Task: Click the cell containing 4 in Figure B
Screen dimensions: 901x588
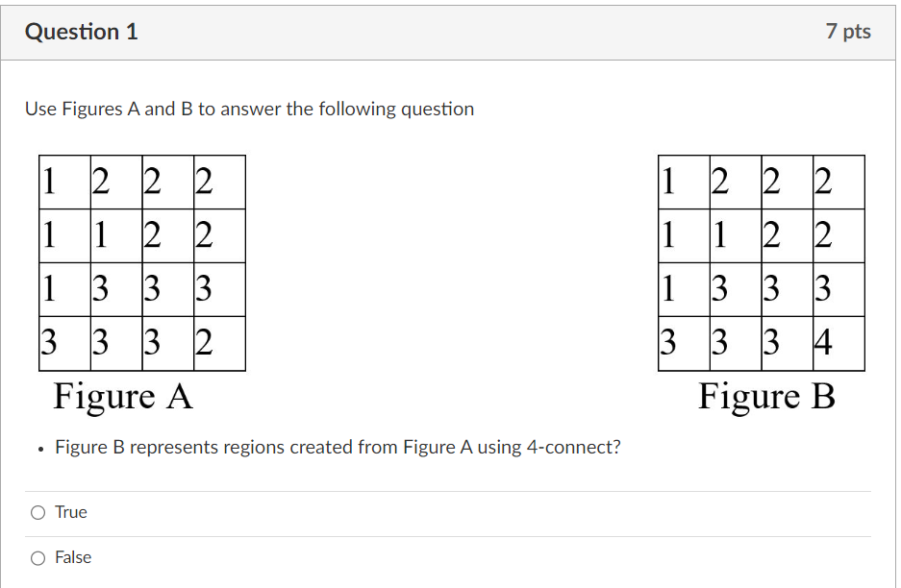Action: pyautogui.click(x=838, y=343)
